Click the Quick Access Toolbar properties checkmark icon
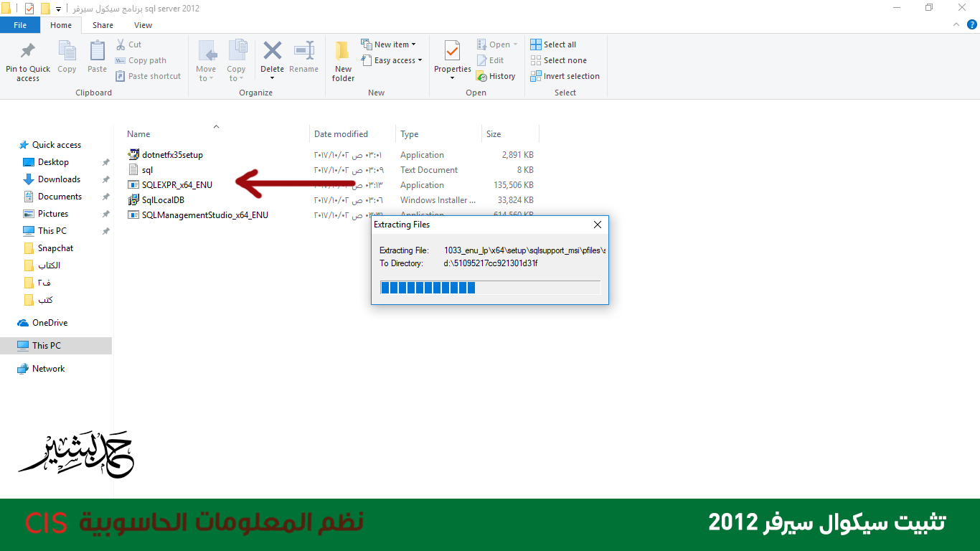This screenshot has height=551, width=980. [x=29, y=9]
